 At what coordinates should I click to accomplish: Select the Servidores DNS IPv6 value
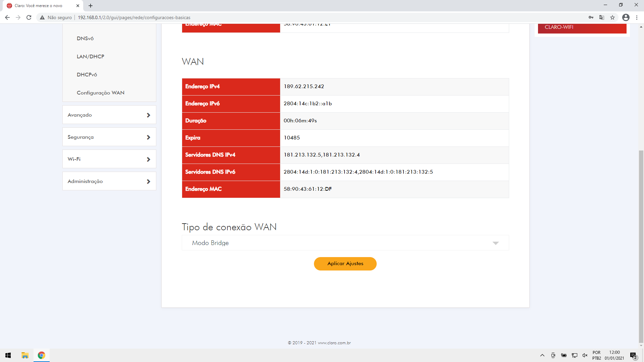pos(358,172)
